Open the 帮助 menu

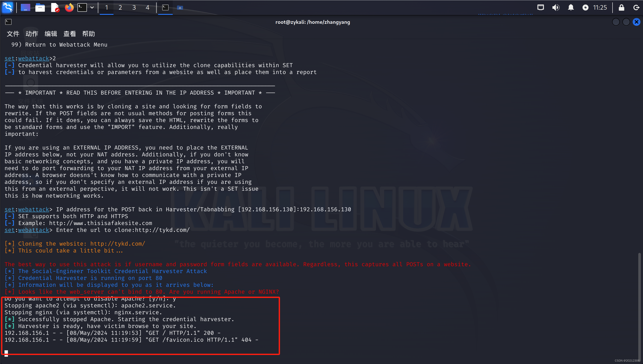tap(88, 34)
